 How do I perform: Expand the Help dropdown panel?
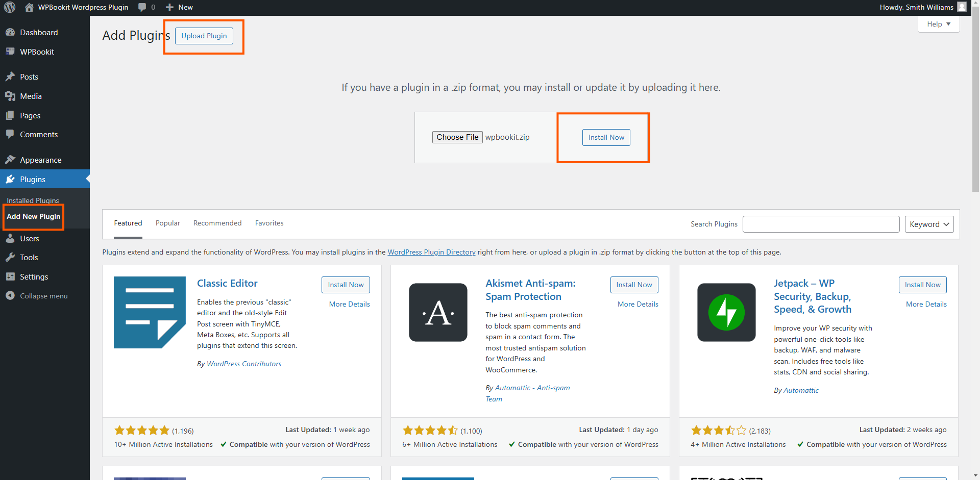939,24
